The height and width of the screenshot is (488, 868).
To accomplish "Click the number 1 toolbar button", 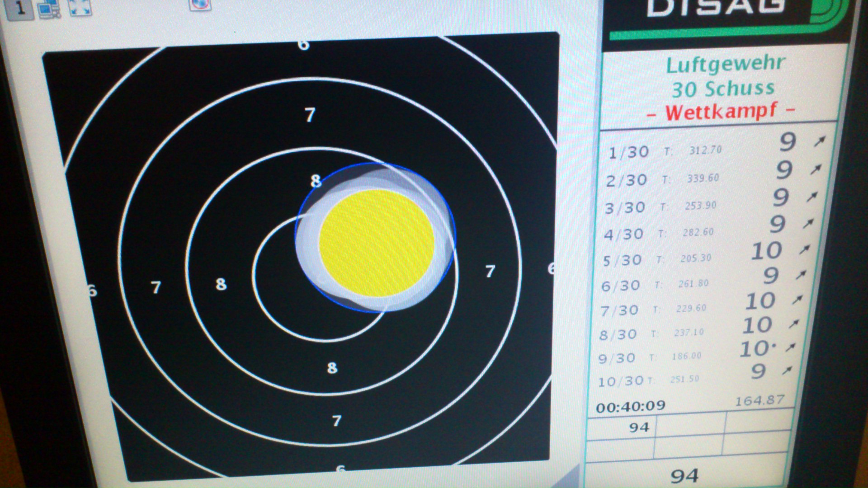I will 20,9.
